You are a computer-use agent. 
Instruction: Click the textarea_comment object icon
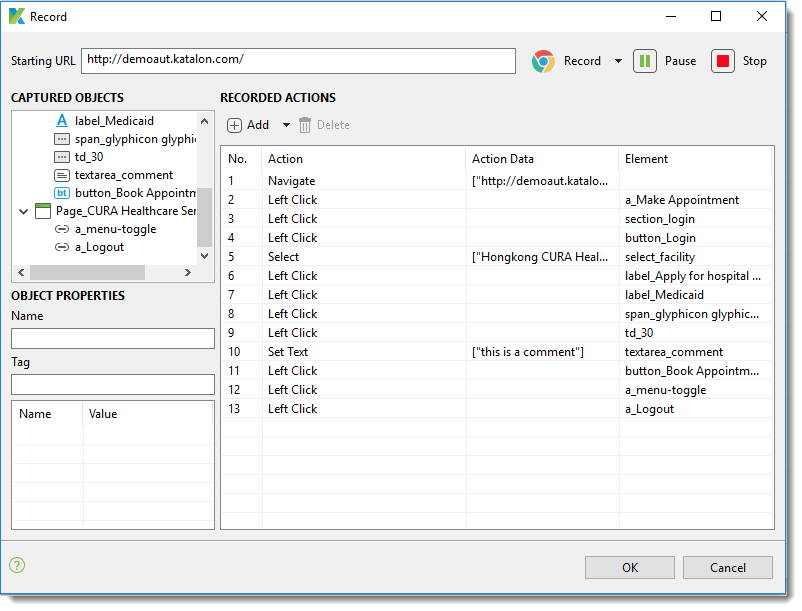point(62,175)
